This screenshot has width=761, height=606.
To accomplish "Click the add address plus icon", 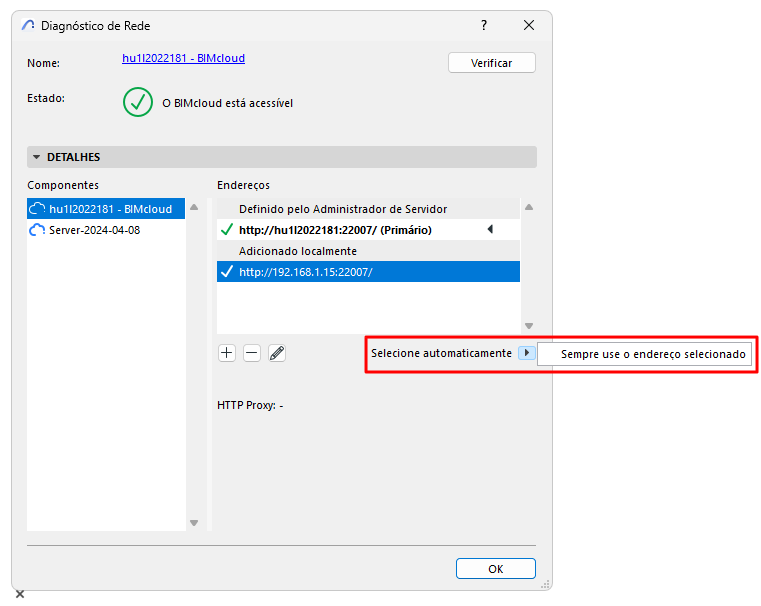I will pyautogui.click(x=227, y=353).
